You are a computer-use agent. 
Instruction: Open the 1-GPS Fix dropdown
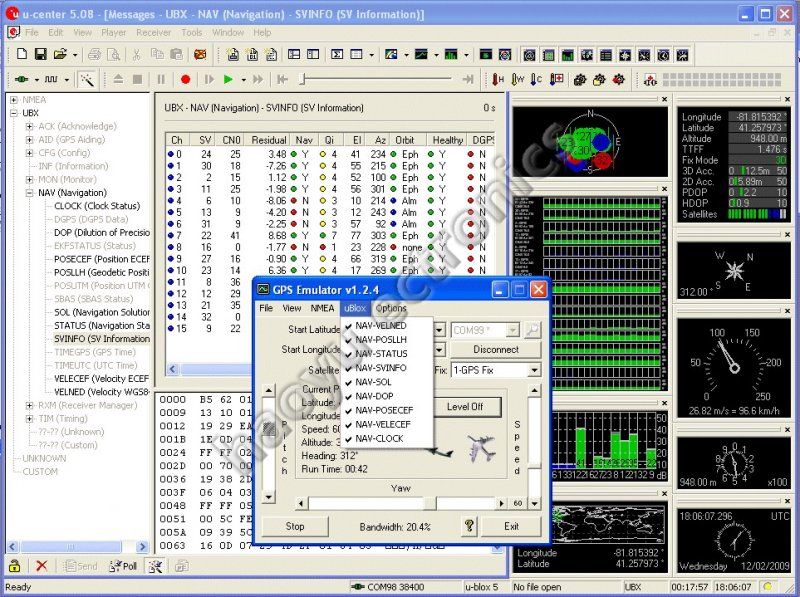point(534,370)
